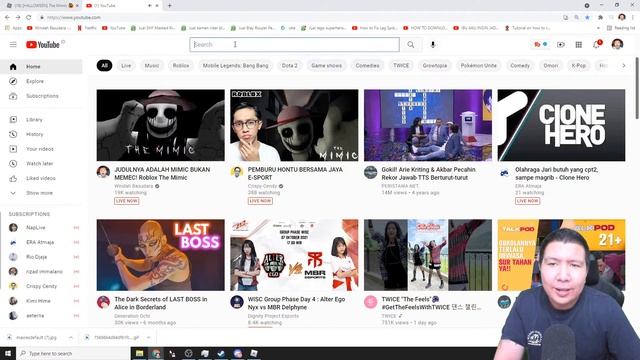Image resolution: width=640 pixels, height=360 pixels.
Task: Open Your videos in the sidebar
Action: (x=41, y=149)
